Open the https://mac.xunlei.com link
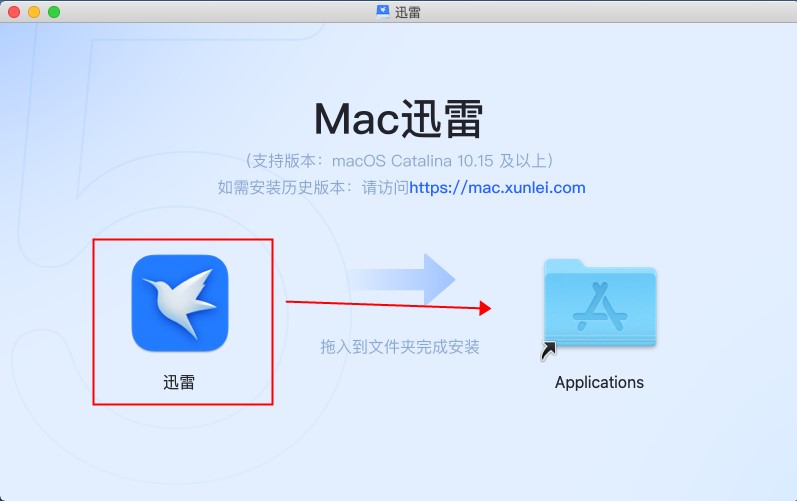Viewport: 797px width, 501px height. [x=497, y=187]
